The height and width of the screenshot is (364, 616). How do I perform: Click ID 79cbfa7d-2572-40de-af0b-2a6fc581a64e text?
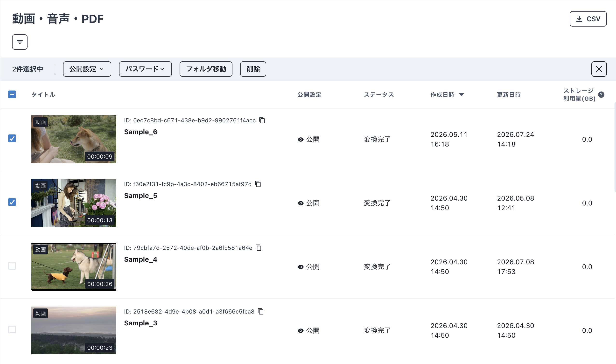[188, 248]
